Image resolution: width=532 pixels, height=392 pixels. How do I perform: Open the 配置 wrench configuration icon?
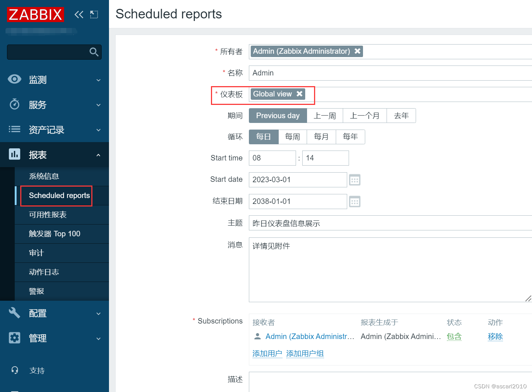point(14,313)
